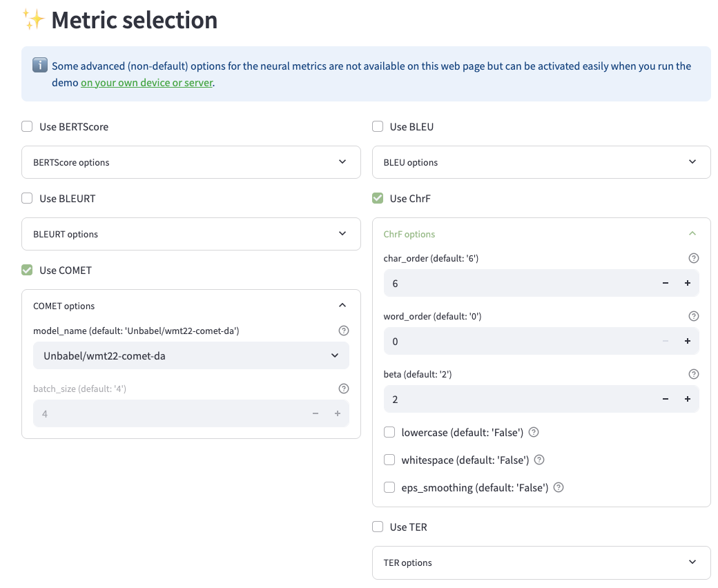Screen dimensions: 718x588
Task: Open 'on your own device or server' link
Action: click(147, 83)
